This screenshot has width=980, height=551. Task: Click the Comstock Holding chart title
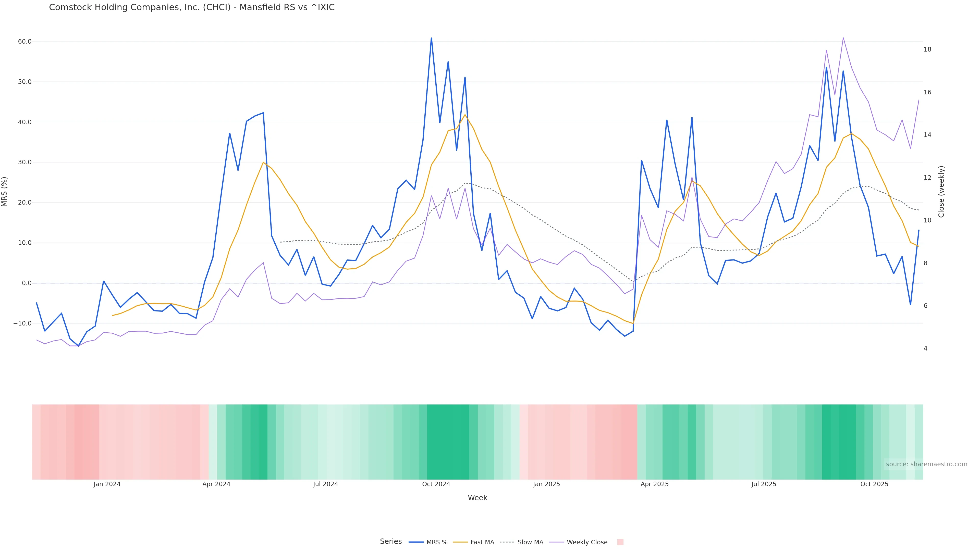tap(192, 8)
